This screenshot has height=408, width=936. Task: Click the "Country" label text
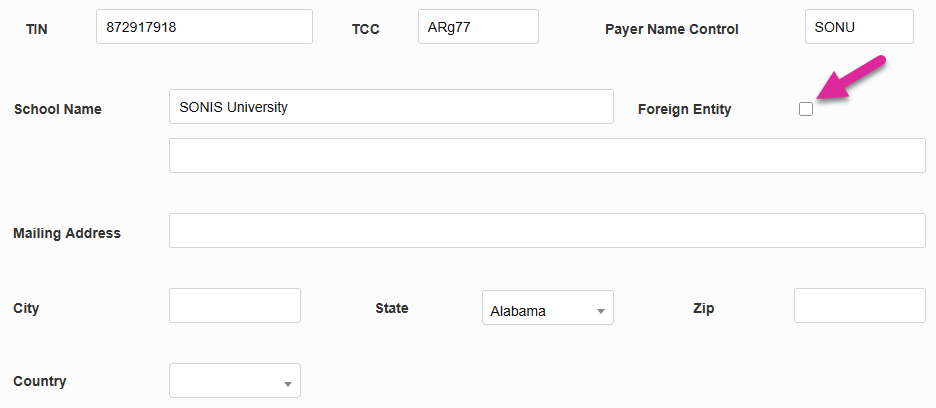(40, 381)
